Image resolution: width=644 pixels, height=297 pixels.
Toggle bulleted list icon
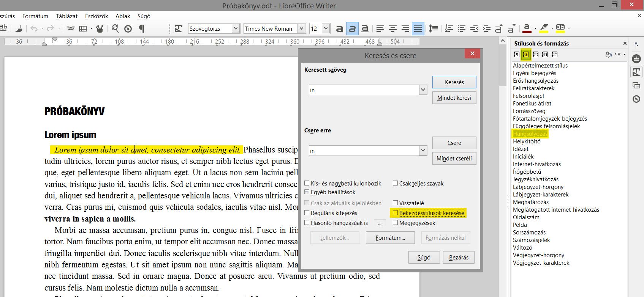tap(462, 28)
